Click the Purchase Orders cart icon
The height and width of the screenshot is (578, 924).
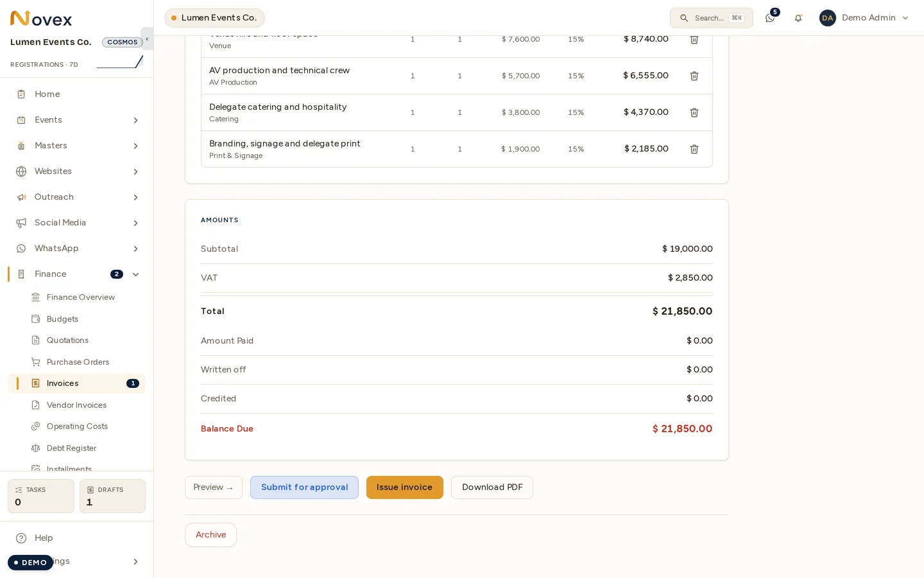[x=36, y=362]
